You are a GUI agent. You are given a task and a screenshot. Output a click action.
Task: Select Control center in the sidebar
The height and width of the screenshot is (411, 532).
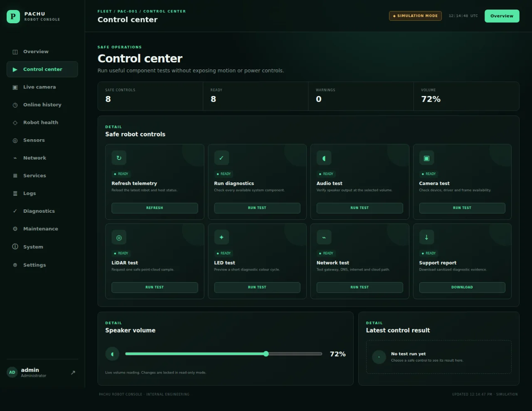coord(42,69)
